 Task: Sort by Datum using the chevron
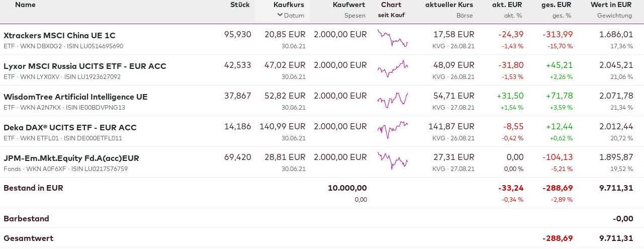click(x=280, y=15)
